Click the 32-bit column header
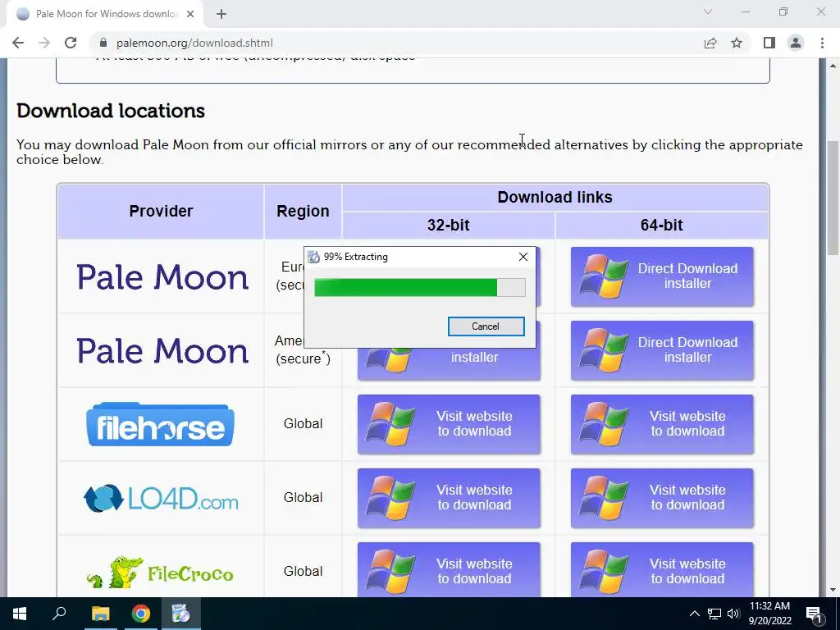The height and width of the screenshot is (630, 840). click(449, 225)
